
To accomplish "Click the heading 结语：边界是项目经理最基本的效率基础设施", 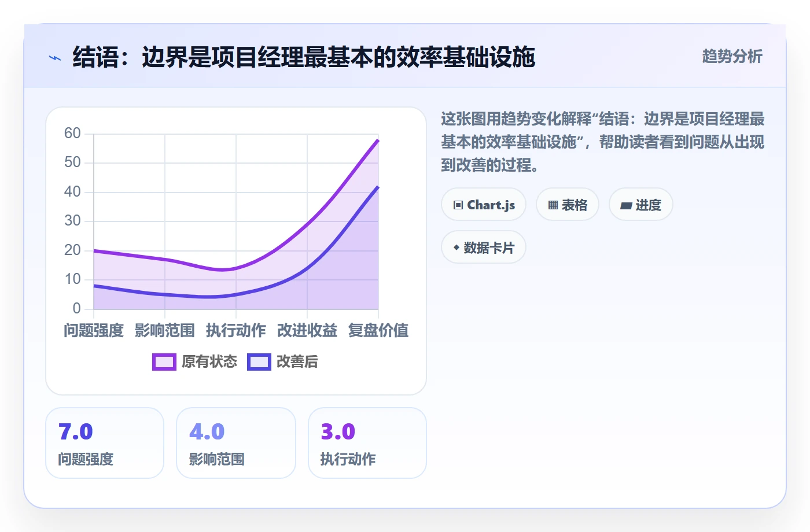I will pos(304,57).
